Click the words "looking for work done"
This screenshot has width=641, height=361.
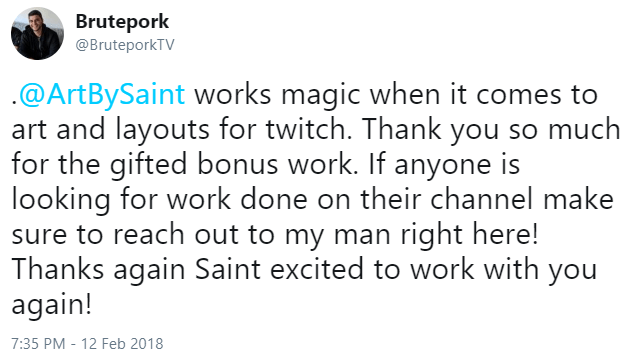tap(159, 200)
